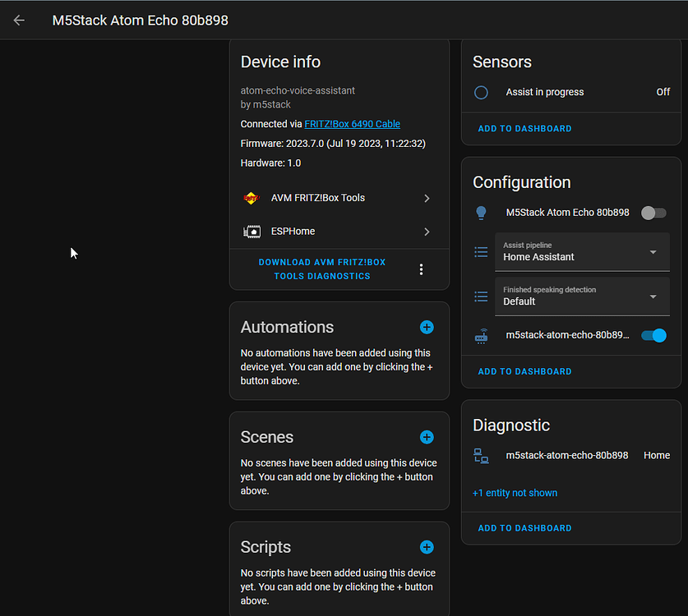
Task: Click the voice assistant icon next to m5stack-atom-echo
Action: click(x=481, y=335)
